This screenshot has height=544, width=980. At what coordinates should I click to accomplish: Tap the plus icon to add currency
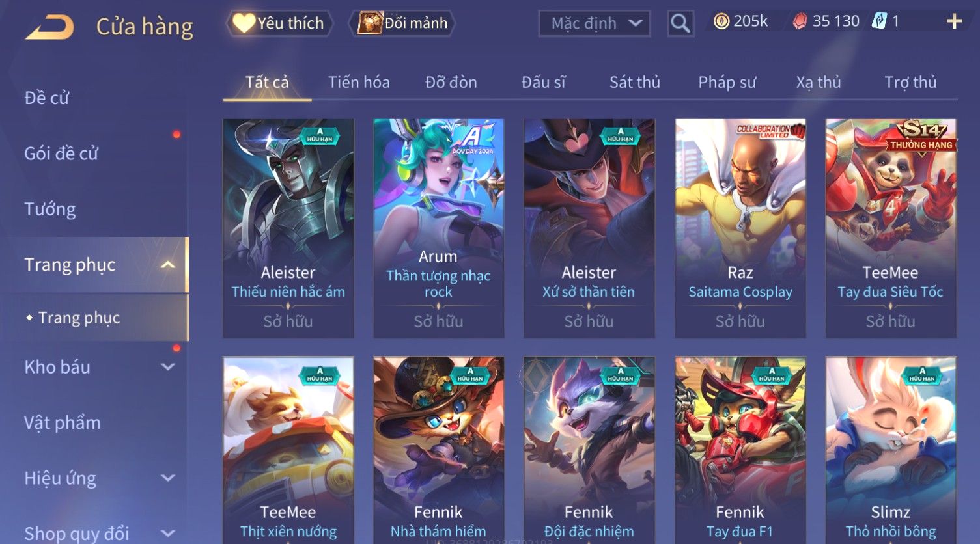coord(954,21)
